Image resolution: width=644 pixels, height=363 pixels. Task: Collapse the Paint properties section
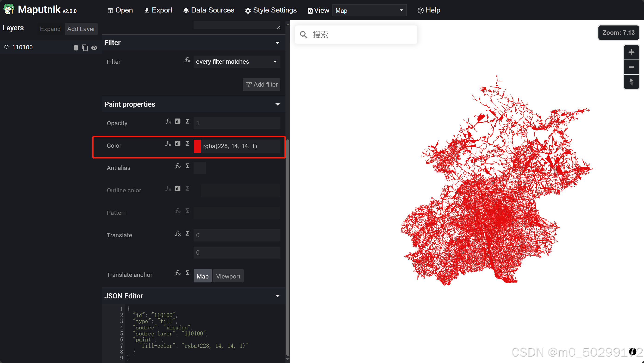click(x=277, y=104)
